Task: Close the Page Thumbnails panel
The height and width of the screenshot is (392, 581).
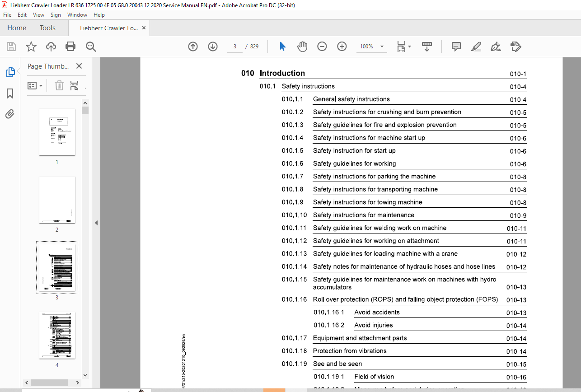Action: (79, 66)
